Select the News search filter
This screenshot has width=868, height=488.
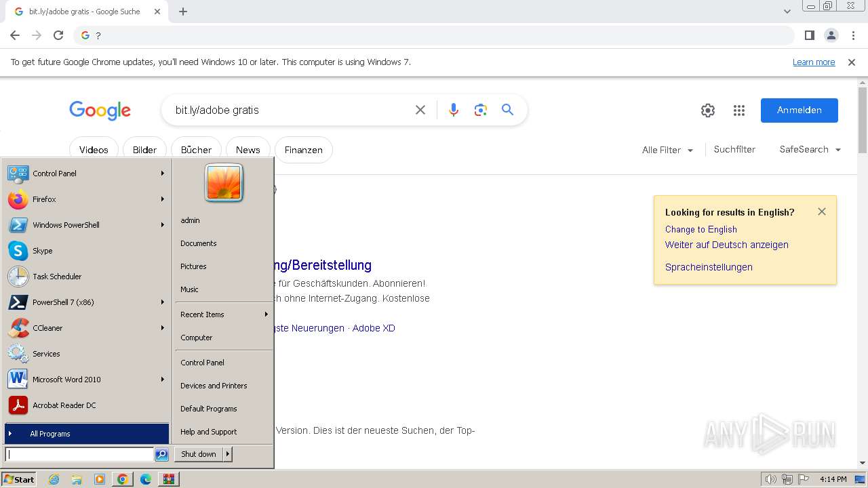248,150
